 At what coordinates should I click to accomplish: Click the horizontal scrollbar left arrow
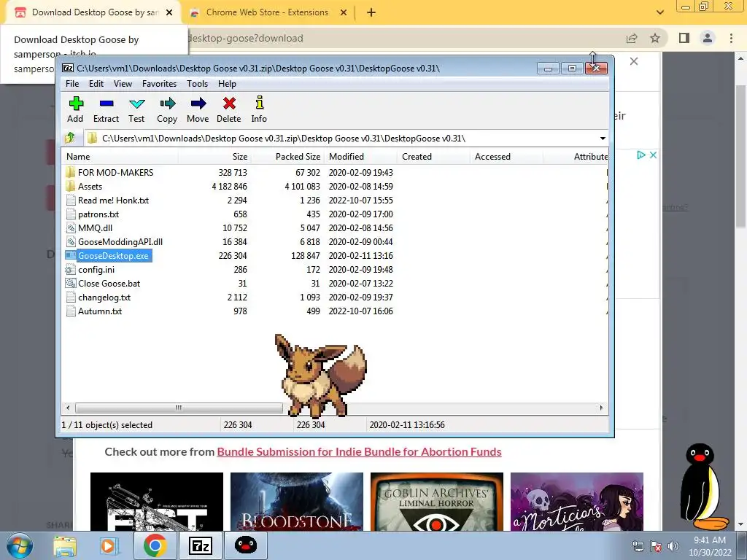[68, 408]
